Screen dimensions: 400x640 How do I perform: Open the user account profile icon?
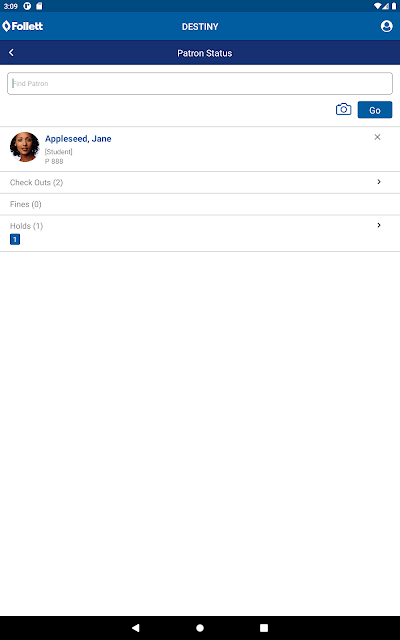[x=386, y=26]
